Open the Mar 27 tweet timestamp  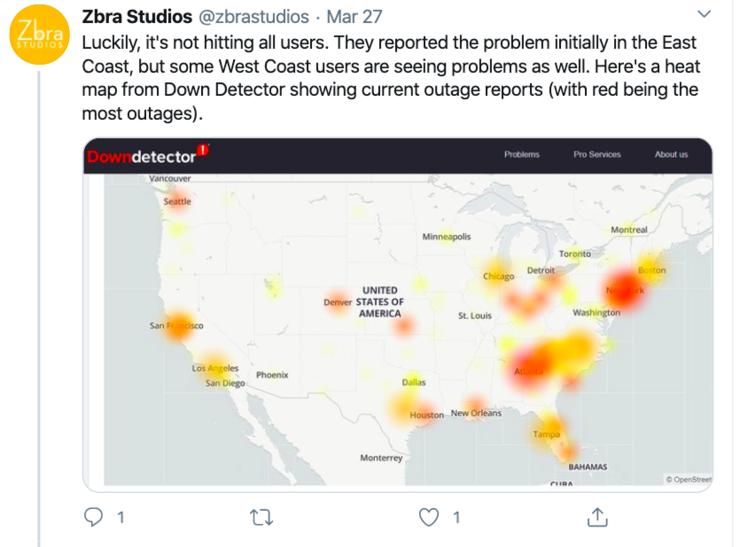click(354, 18)
